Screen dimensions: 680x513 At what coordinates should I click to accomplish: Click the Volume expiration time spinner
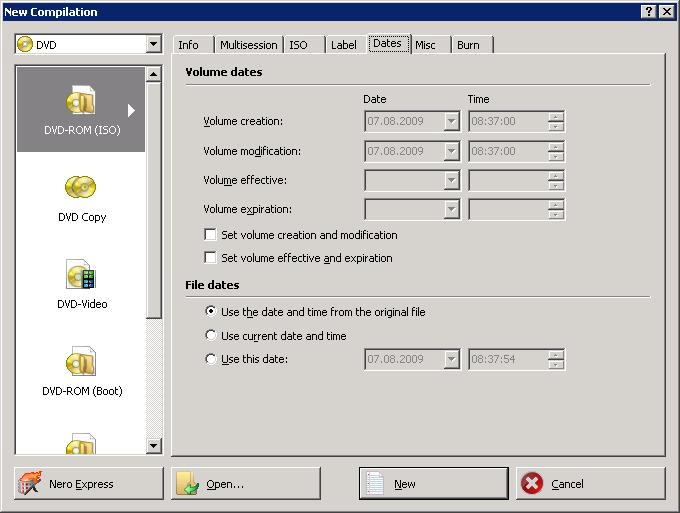(556, 209)
